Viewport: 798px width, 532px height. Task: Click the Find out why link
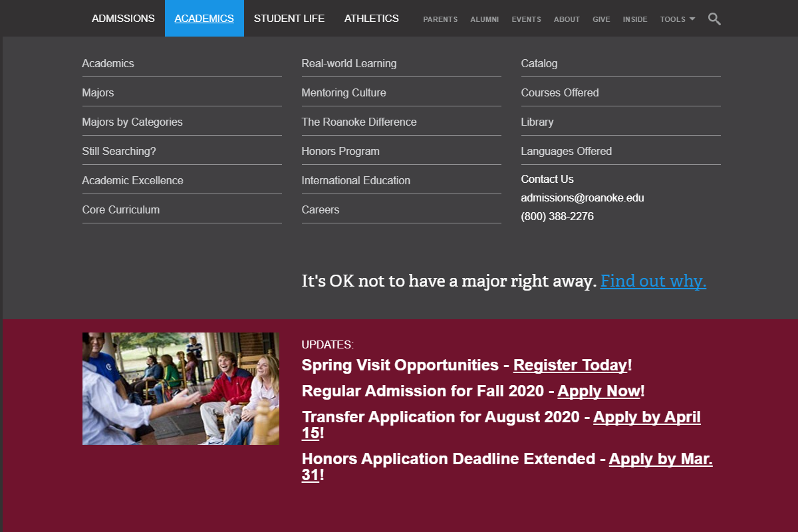[x=653, y=281]
